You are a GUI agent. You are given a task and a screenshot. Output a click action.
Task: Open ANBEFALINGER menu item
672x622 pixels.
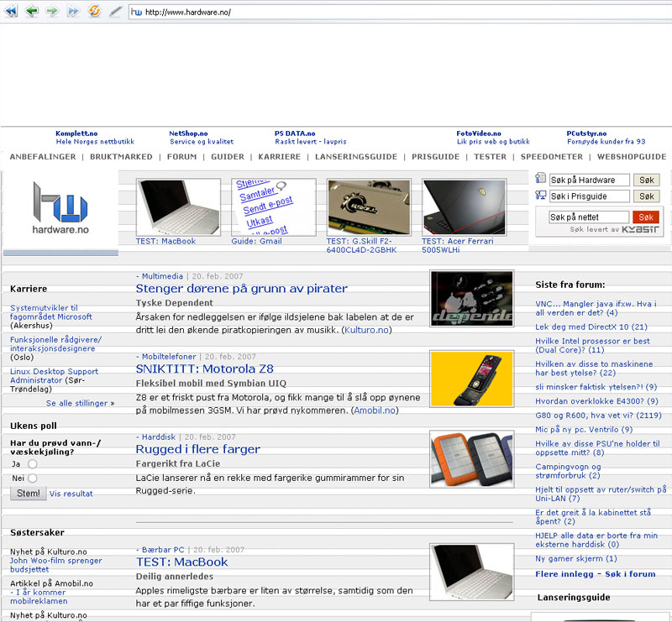click(43, 157)
